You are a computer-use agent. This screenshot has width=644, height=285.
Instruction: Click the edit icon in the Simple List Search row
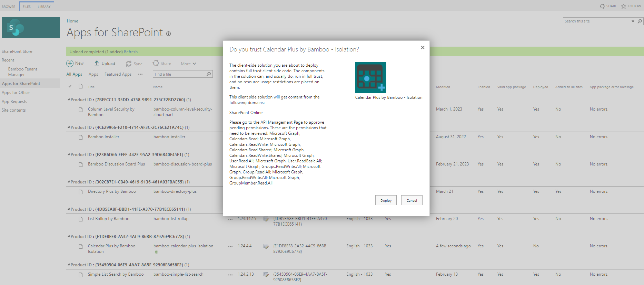266,275
